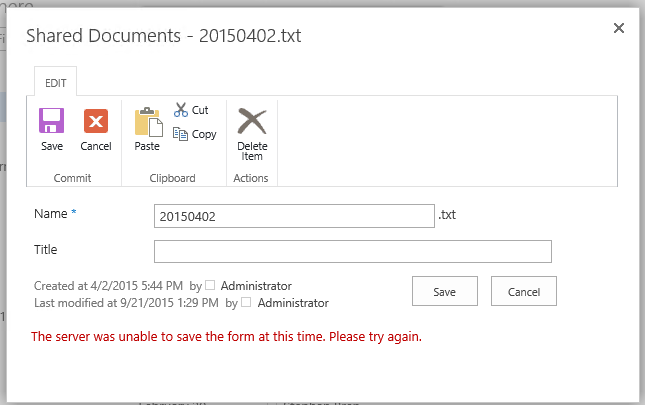Viewport: 645px width, 405px height.
Task: Click the Copy icon in Clipboard group
Action: [181, 134]
